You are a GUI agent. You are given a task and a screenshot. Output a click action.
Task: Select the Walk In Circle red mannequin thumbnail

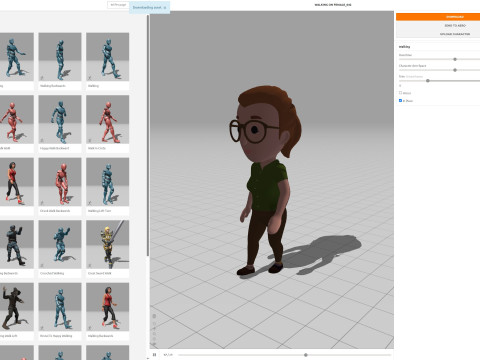tap(107, 124)
